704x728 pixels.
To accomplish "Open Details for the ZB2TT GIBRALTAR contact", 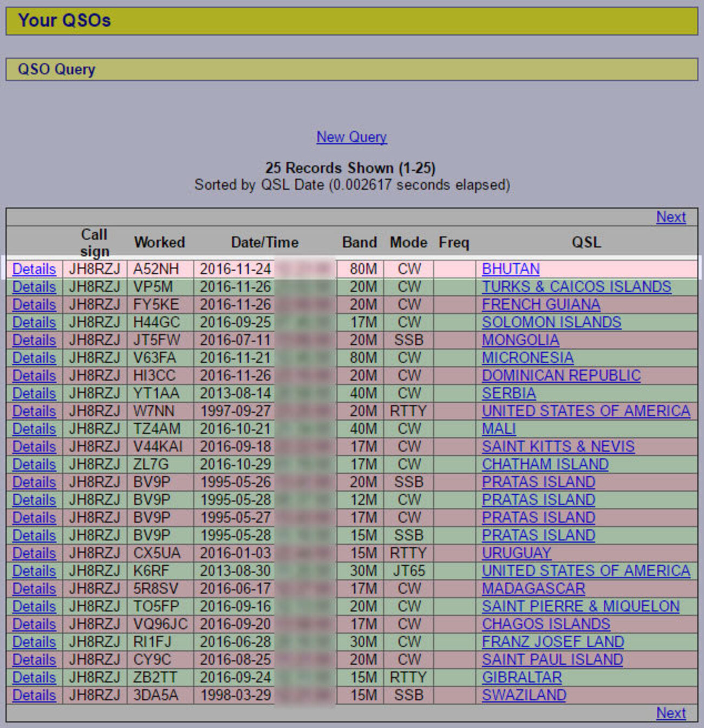I will [34, 677].
